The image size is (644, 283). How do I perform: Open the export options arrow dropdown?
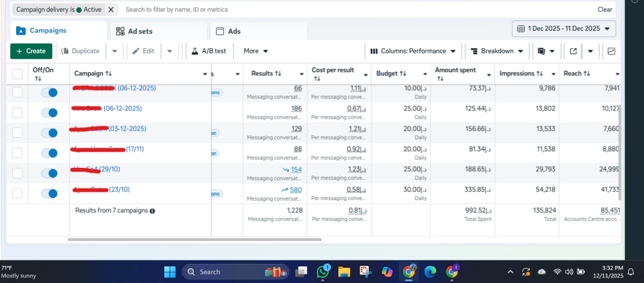(x=590, y=51)
